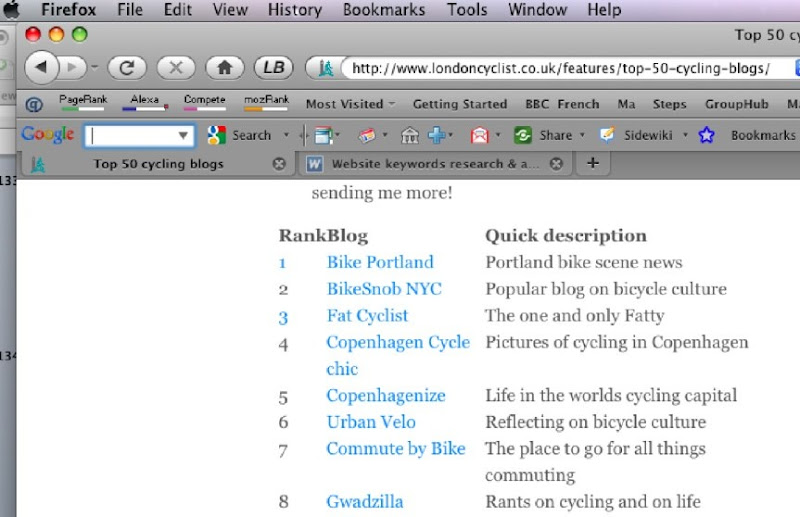Expand the Sidewiki dropdown arrow
800x517 pixels.
[x=685, y=135]
